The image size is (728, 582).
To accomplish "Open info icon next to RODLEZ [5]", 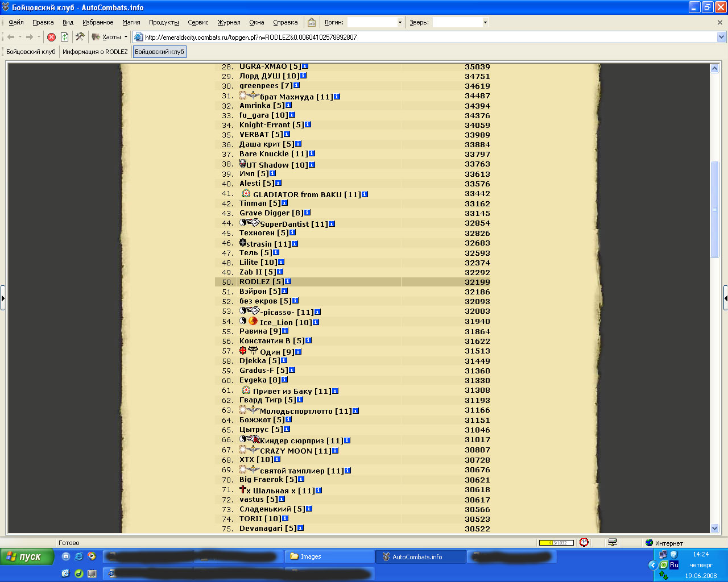I will coord(288,281).
